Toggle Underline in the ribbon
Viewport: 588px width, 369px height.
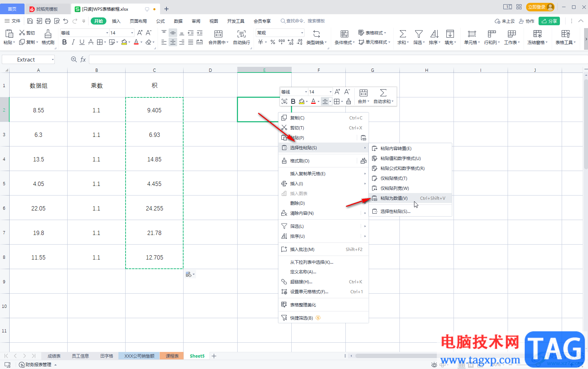82,42
